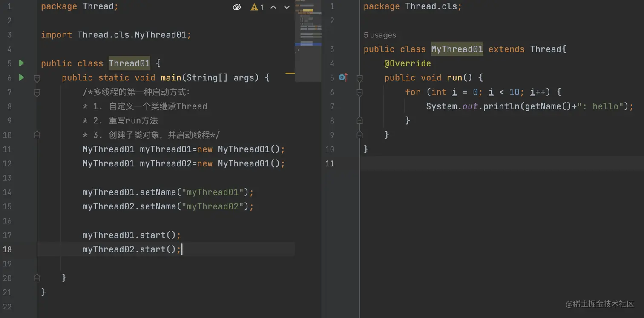Click fold marker at end of block comment

37,135
